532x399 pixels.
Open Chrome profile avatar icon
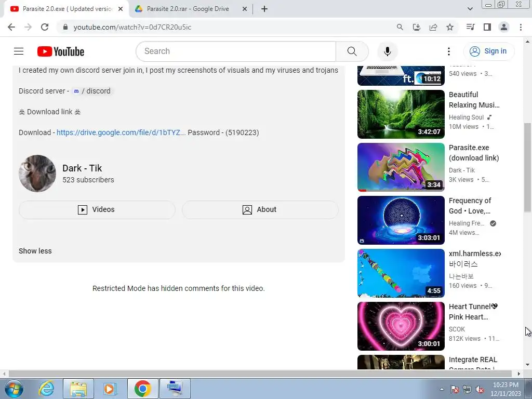click(x=504, y=27)
